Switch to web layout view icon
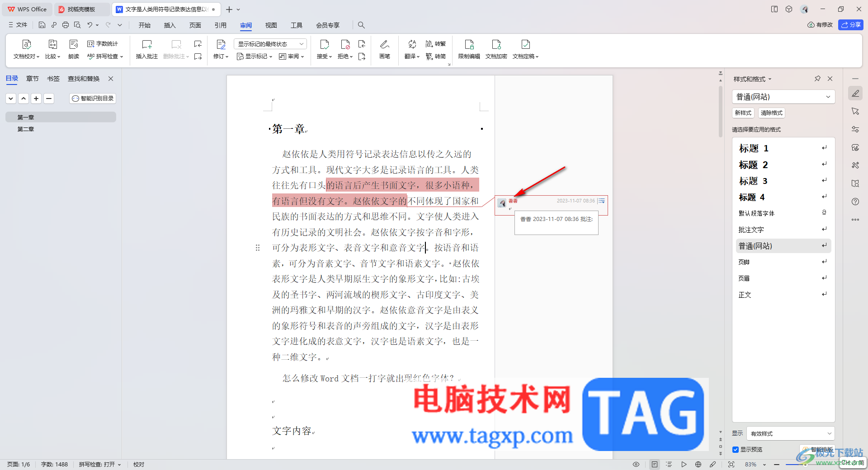The height and width of the screenshot is (470, 868). click(698, 464)
